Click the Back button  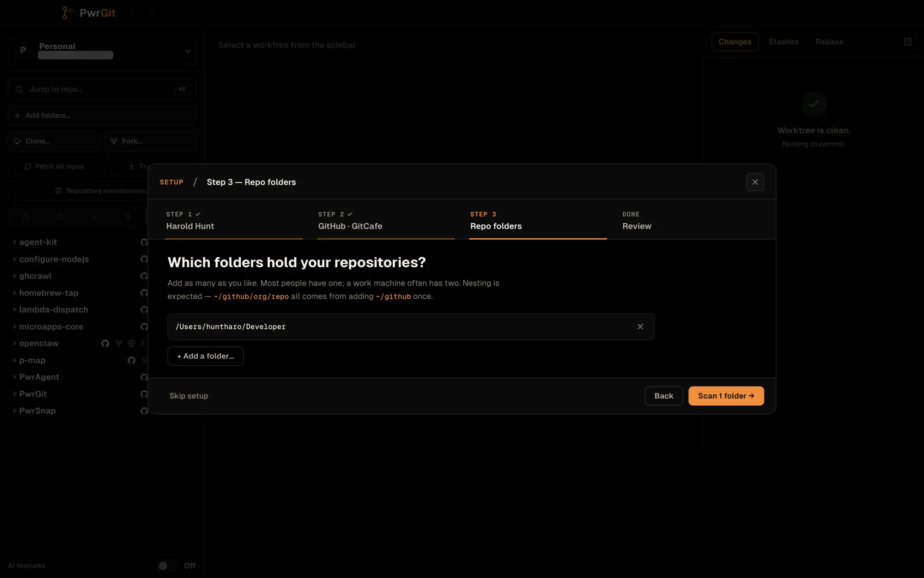(663, 396)
